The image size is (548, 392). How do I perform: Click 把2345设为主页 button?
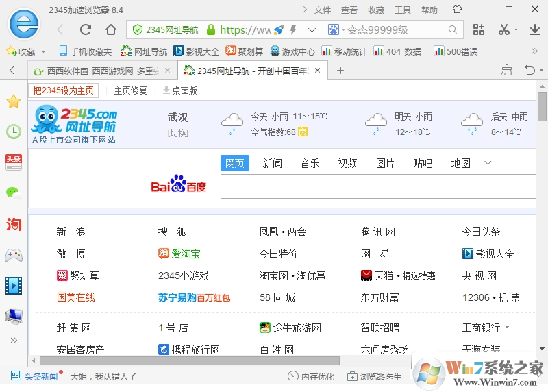(64, 90)
